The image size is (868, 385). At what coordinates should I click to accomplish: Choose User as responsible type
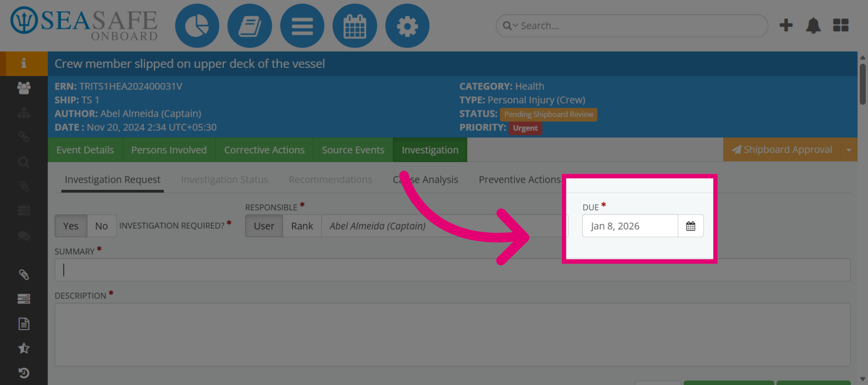pos(264,226)
